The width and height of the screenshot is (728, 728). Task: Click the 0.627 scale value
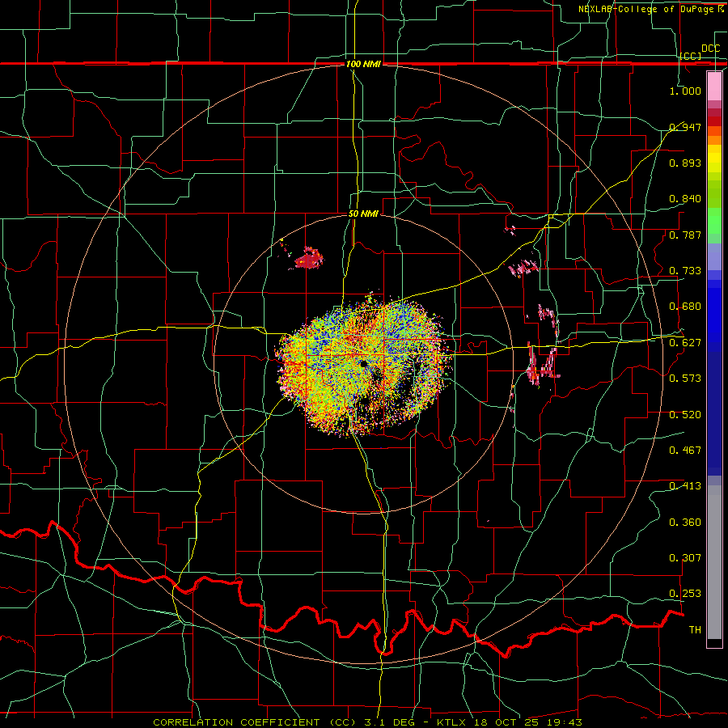[685, 343]
